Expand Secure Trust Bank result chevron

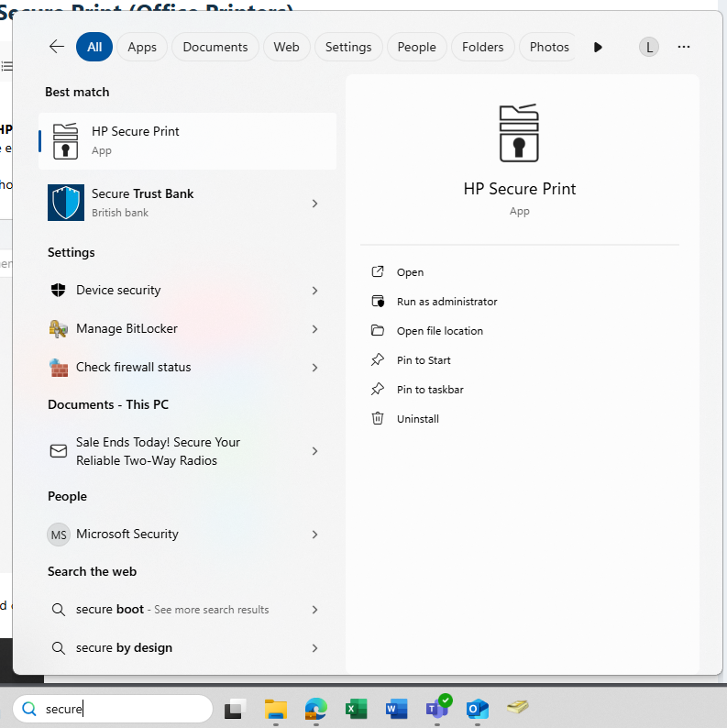coord(314,204)
